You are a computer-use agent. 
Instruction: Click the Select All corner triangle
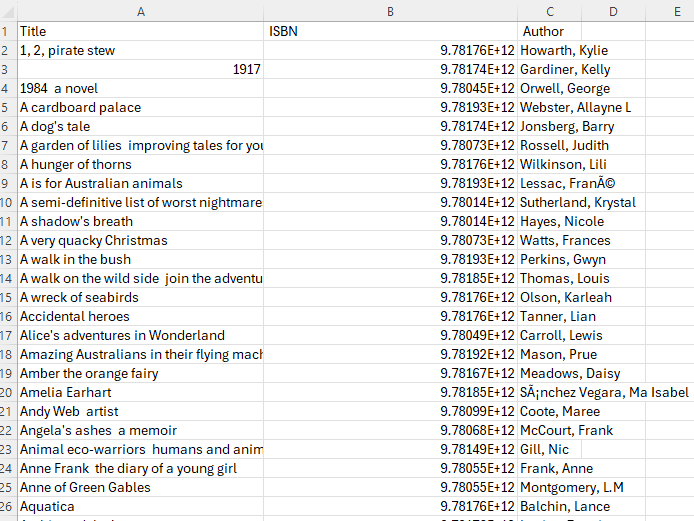[9, 12]
